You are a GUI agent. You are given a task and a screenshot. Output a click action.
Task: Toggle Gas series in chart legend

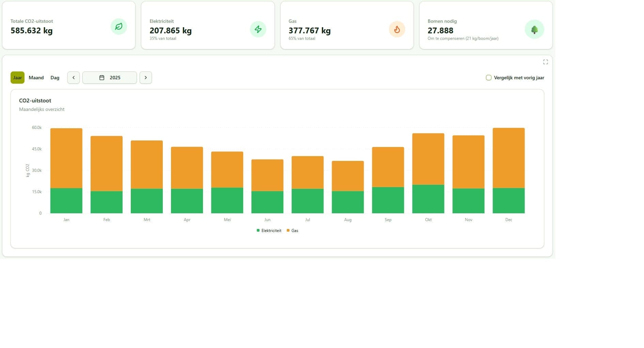pos(293,231)
